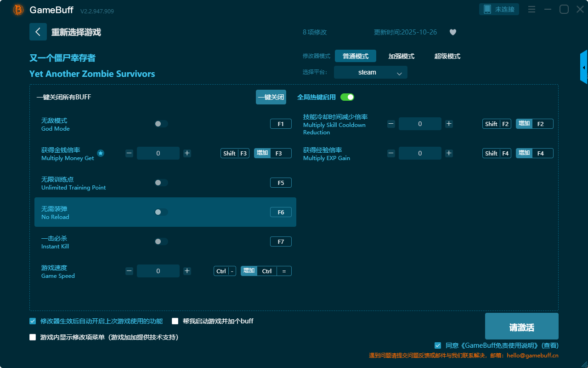
Task: Click the 请激活 activate button
Action: click(521, 326)
